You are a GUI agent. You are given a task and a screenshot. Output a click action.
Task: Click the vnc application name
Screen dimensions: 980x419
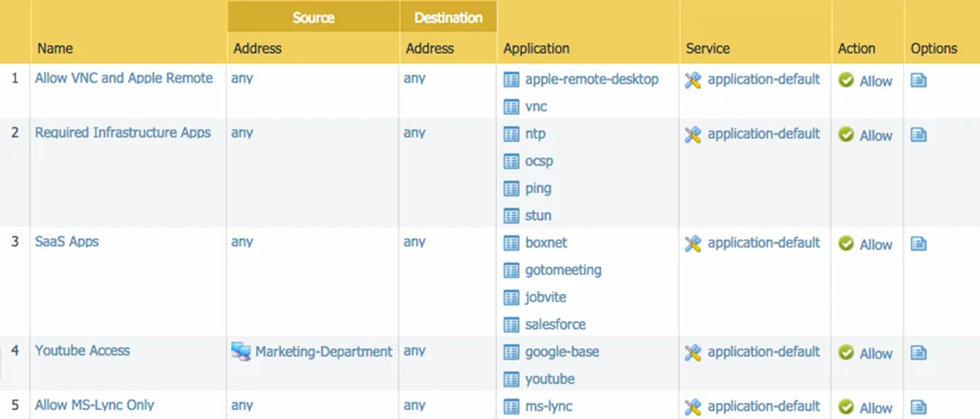536,106
